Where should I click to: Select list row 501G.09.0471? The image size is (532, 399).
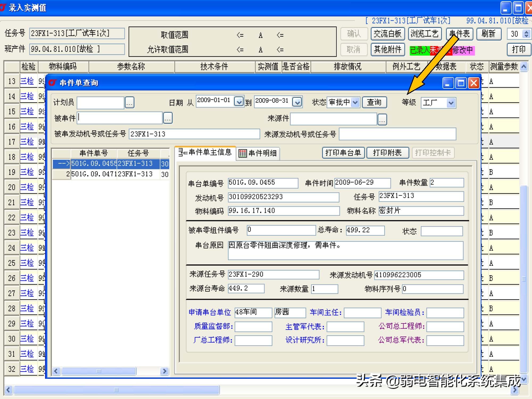click(x=111, y=174)
